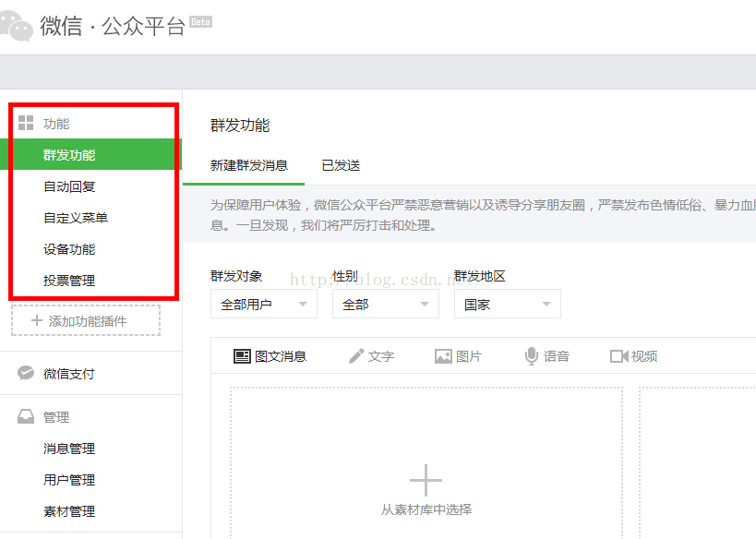The height and width of the screenshot is (539, 756).
Task: Click the plus icon in 添加功能插件
Action: coord(37,320)
